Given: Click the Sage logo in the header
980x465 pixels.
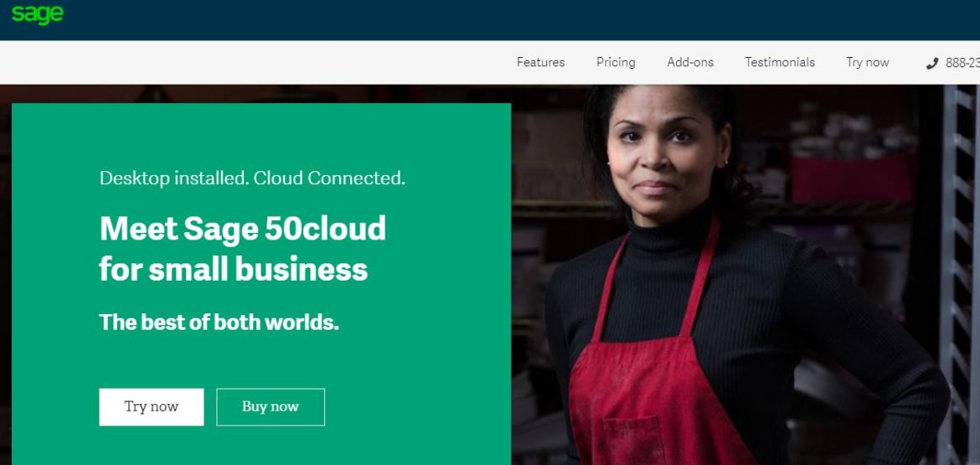Looking at the screenshot, I should pos(38,14).
